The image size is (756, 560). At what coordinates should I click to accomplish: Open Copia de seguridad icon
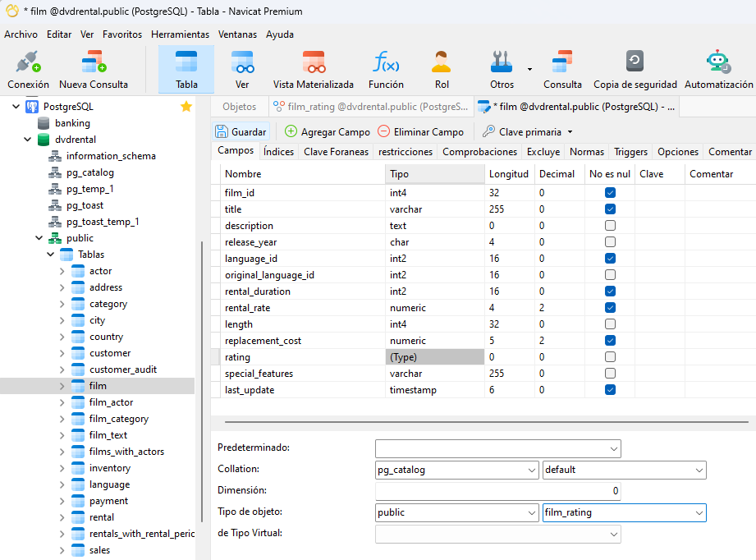[635, 62]
